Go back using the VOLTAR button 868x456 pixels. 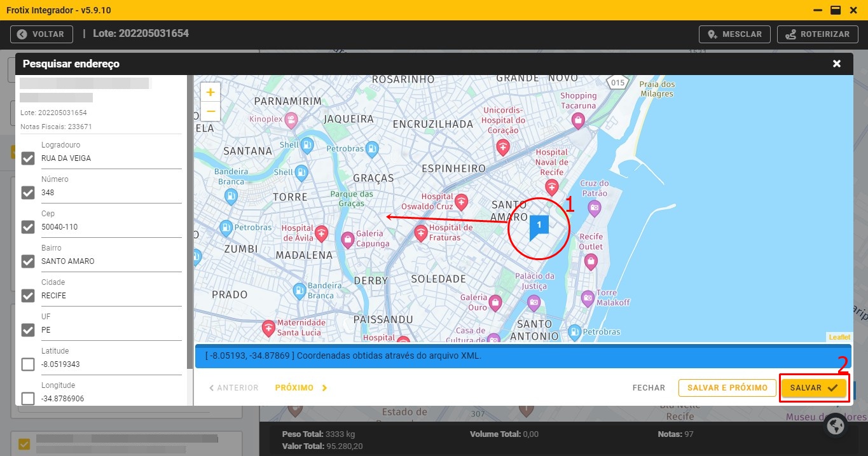point(41,34)
